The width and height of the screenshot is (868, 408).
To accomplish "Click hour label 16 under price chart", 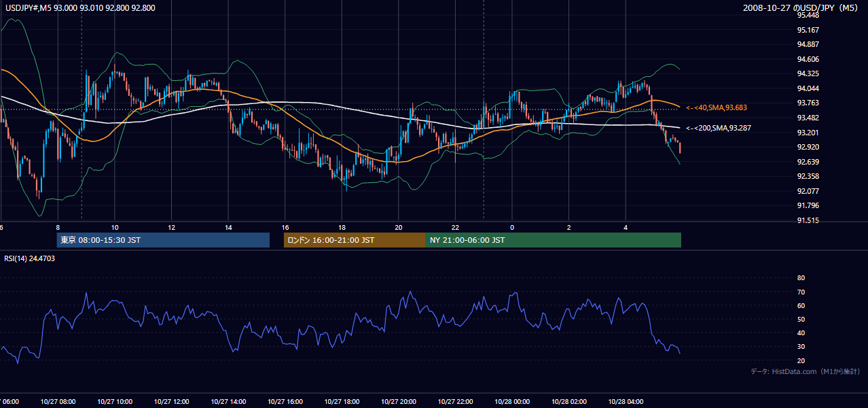I will (x=285, y=227).
